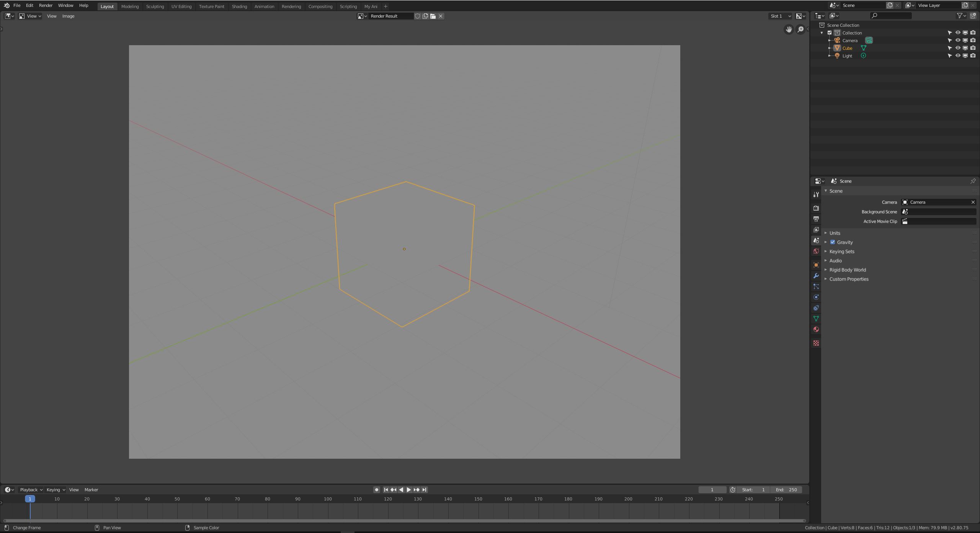Hide the Light object with its eye toggle

(x=958, y=56)
